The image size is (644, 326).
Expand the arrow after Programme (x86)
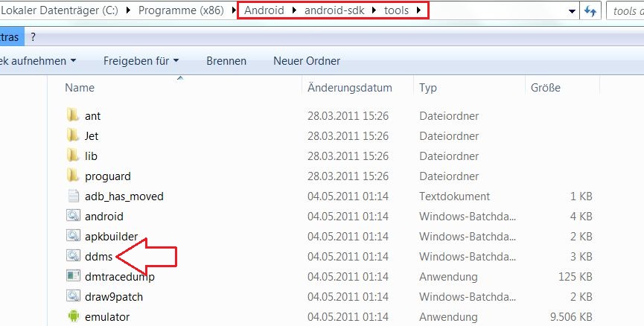[233, 10]
